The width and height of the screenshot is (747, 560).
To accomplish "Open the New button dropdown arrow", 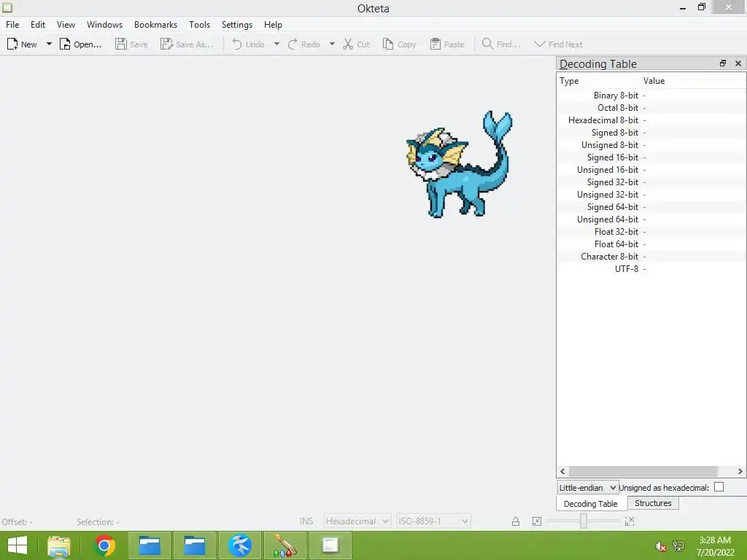I will (x=49, y=44).
